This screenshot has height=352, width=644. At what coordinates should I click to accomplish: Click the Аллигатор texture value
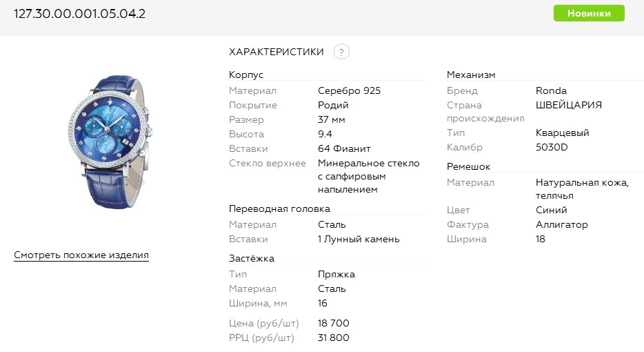(x=561, y=224)
